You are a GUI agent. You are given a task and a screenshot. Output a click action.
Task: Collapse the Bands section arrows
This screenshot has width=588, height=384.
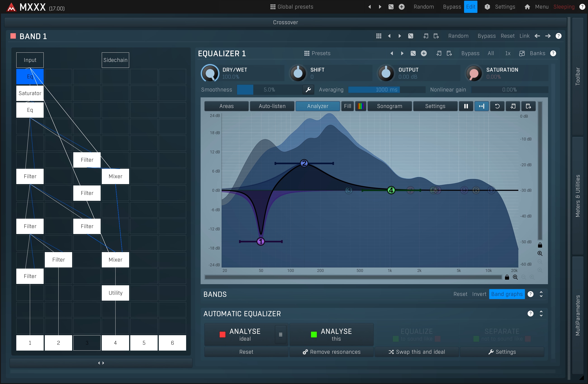pyautogui.click(x=541, y=294)
